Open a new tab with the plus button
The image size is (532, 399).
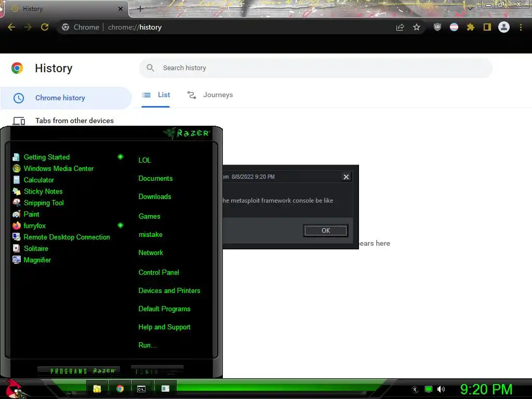point(140,9)
